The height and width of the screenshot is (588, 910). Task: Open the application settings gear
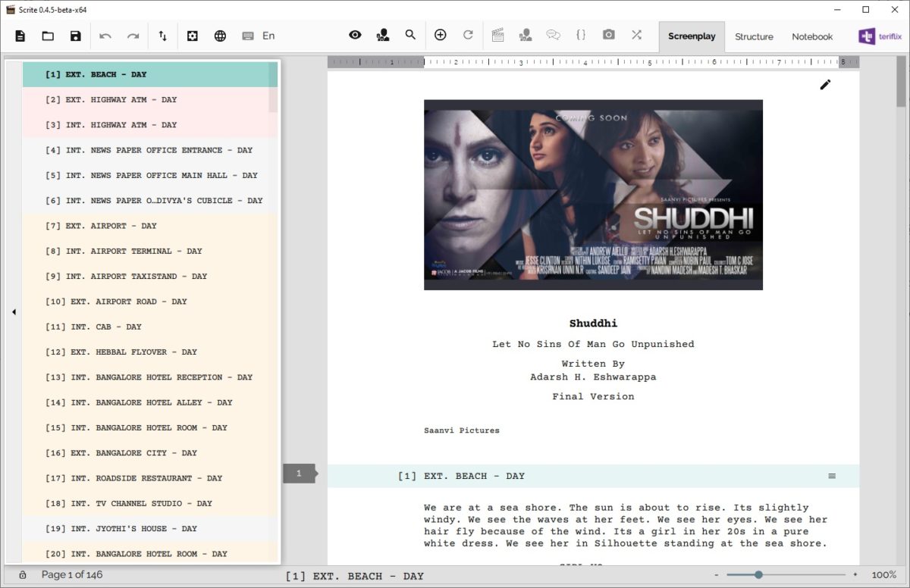click(x=193, y=36)
